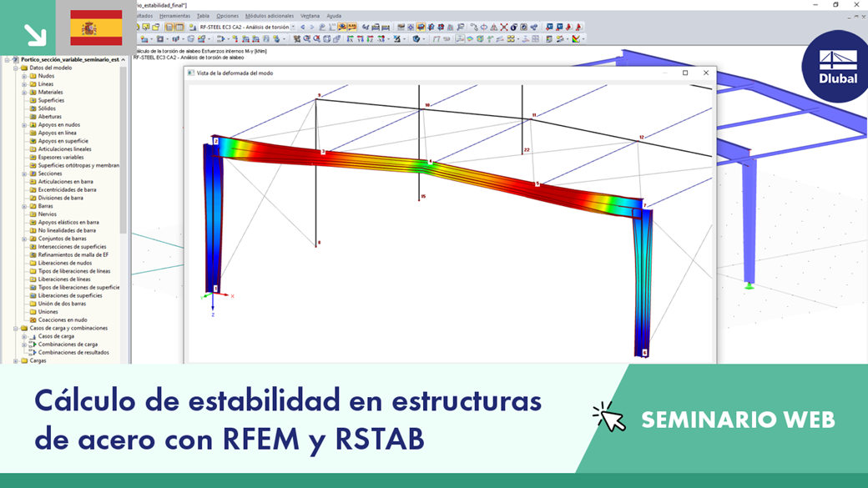
Task: Expand the Conjuntos de barras node
Action: coord(24,239)
